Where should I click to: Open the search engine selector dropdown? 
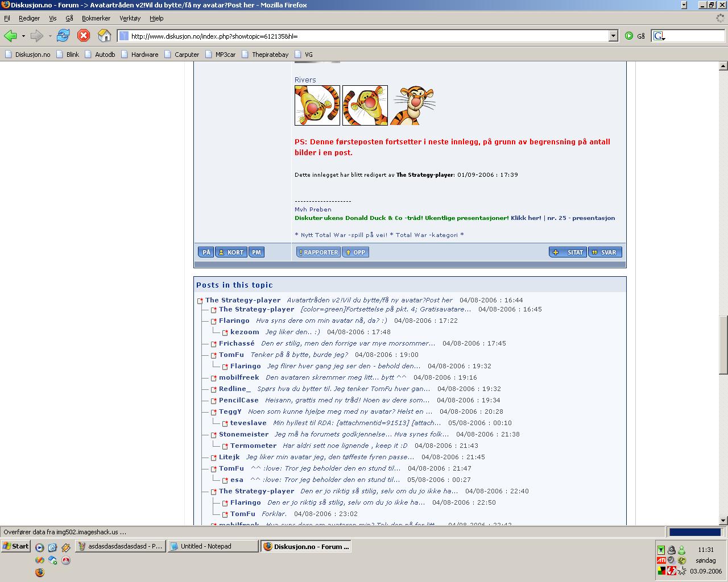click(659, 36)
